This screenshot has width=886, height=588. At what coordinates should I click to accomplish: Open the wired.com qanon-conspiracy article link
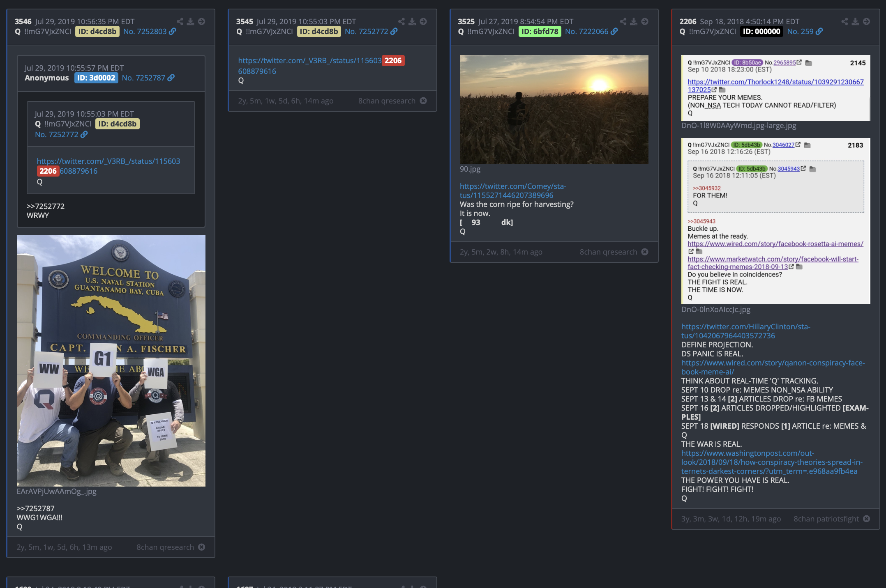point(773,367)
